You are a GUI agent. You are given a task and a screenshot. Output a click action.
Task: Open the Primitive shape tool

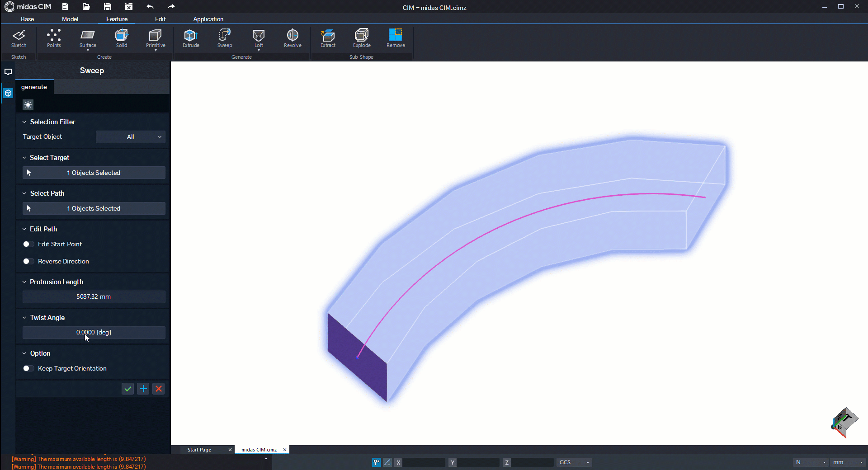pyautogui.click(x=156, y=39)
